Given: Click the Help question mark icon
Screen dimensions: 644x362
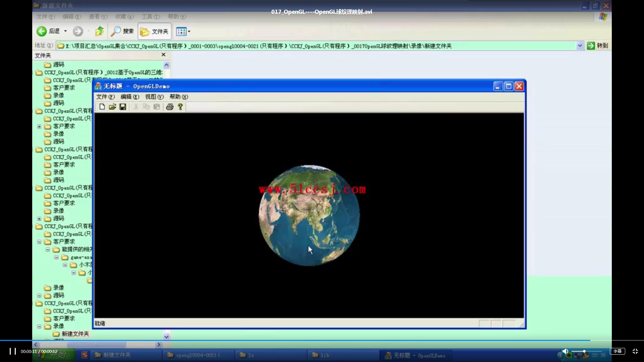Looking at the screenshot, I should (x=180, y=107).
